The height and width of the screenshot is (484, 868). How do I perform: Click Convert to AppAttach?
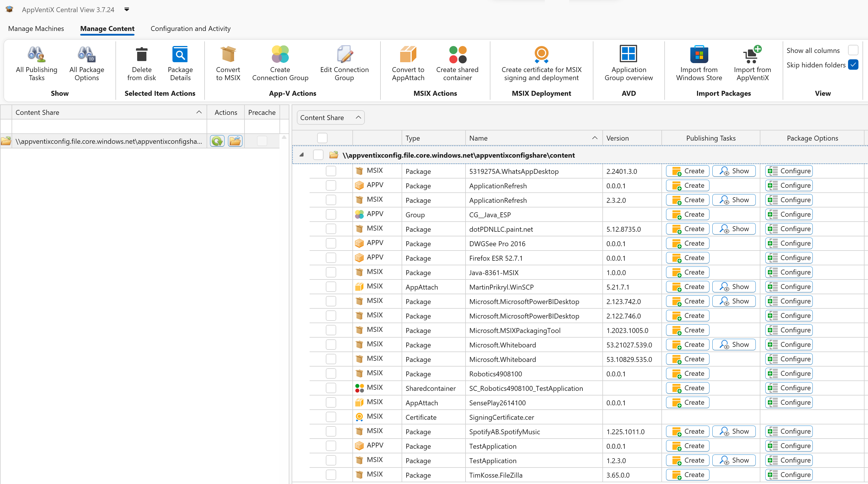tap(408, 63)
